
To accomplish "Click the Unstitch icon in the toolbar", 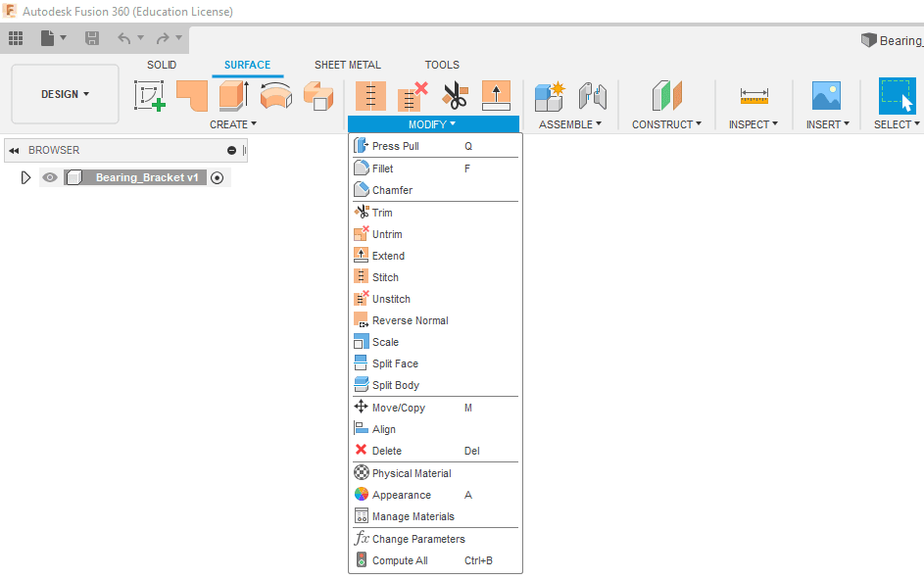I will tap(413, 96).
